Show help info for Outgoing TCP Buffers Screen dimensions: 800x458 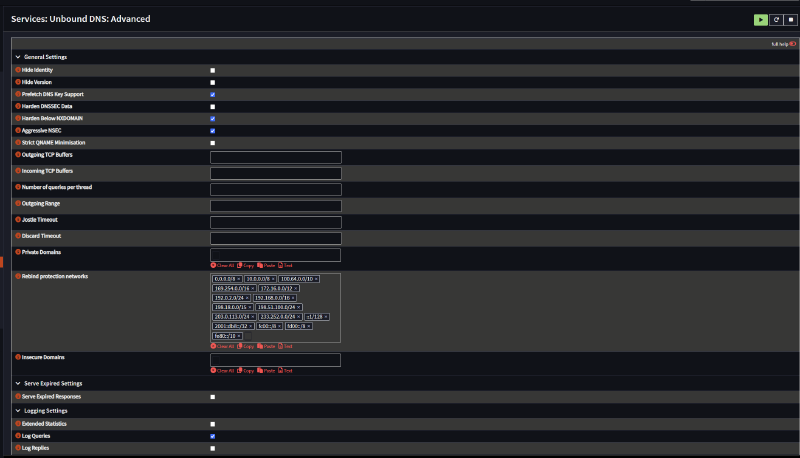[x=18, y=155]
